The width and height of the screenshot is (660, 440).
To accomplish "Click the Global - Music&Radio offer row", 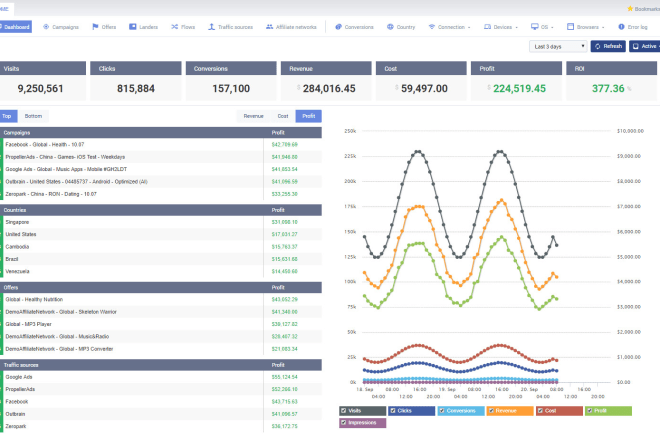I will click(161, 336).
